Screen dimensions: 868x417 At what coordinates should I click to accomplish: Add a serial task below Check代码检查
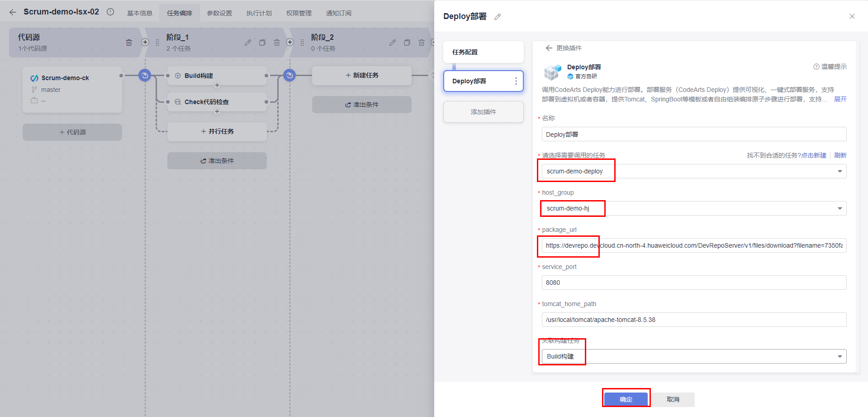[x=217, y=111]
